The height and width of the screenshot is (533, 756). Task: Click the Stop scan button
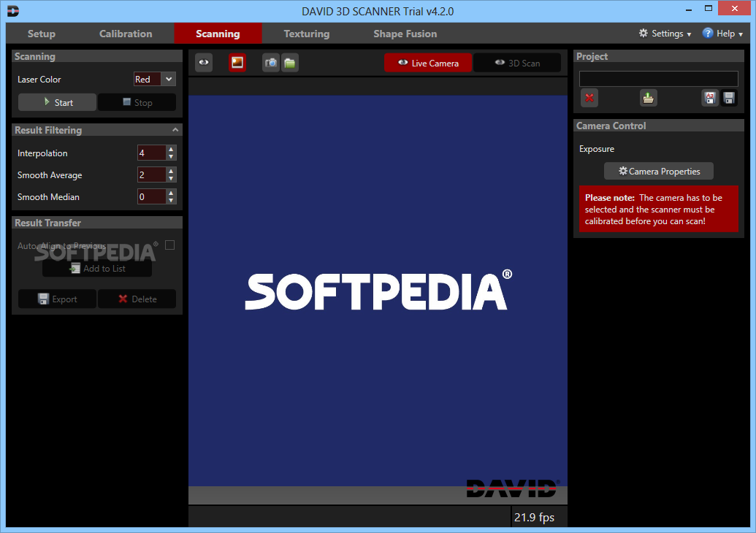[137, 102]
